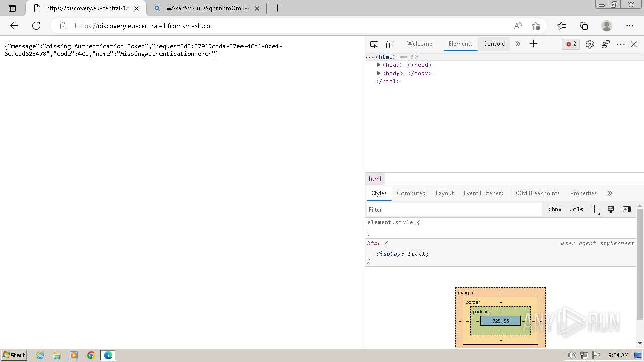This screenshot has width=644, height=362.
Task: Toggle the rendering emulations paintbrush icon
Action: click(x=611, y=210)
